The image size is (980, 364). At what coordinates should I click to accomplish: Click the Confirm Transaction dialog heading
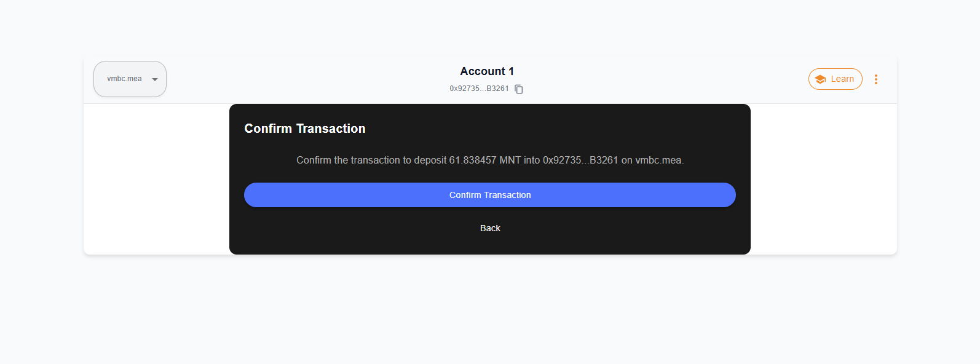click(x=305, y=129)
